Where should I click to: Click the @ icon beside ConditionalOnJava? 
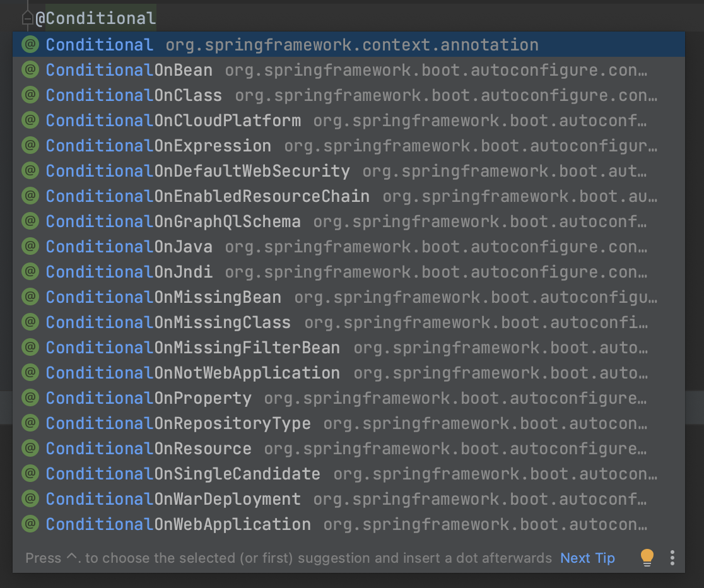click(x=30, y=246)
